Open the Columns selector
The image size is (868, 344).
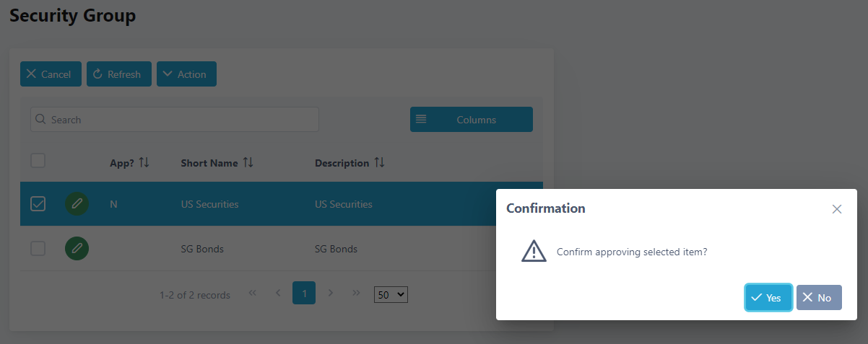pos(472,120)
